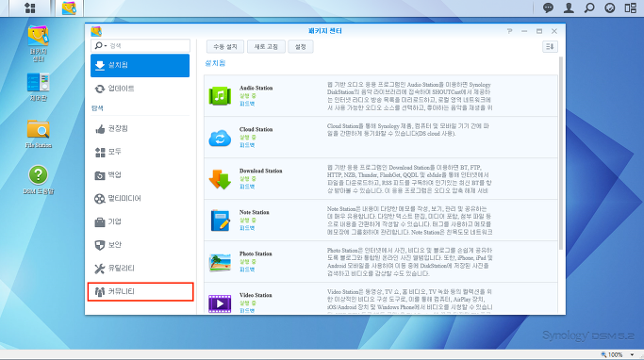Click the 설정 (Settings) button
Viewport: 644px width, 360px height.
(x=301, y=47)
